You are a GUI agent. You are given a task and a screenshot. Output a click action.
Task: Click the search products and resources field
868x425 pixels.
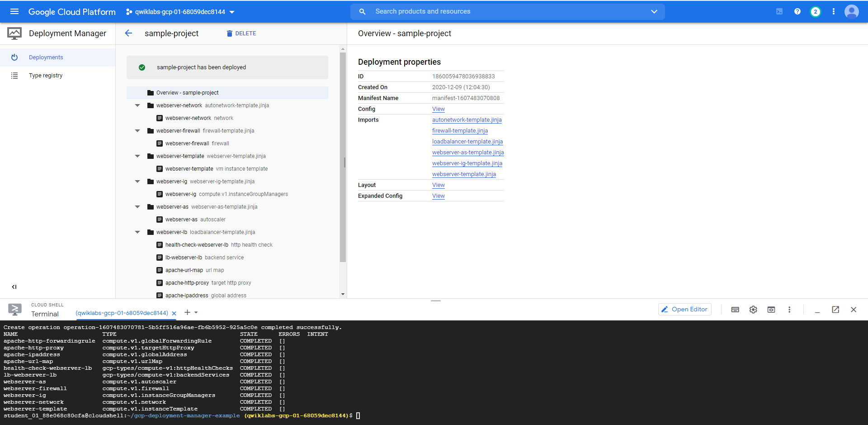point(506,11)
